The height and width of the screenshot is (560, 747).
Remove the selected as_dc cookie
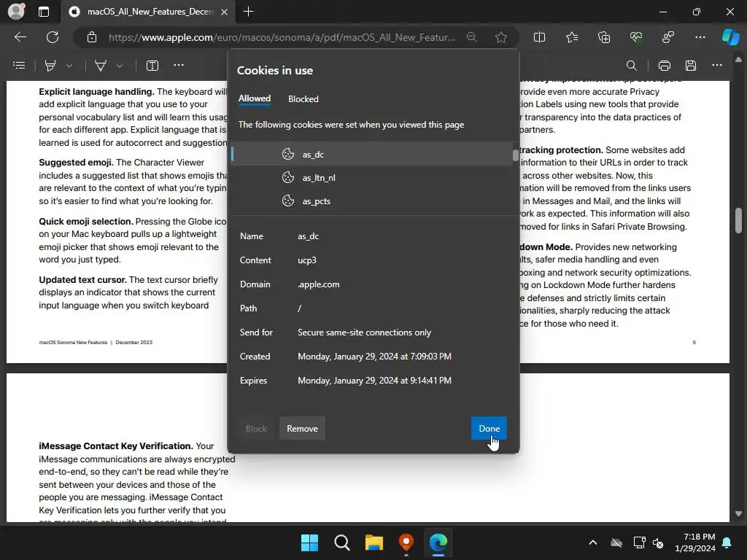coord(302,428)
